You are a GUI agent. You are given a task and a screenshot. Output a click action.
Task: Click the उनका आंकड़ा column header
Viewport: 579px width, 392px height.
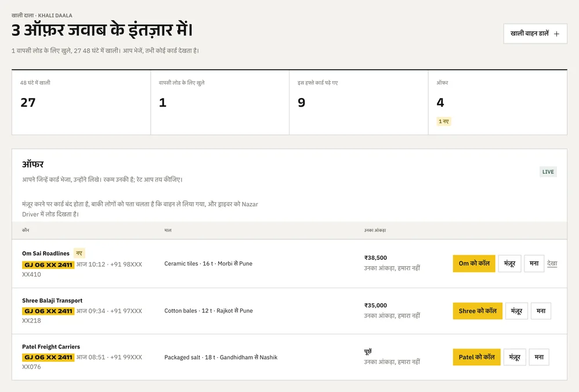pos(375,230)
